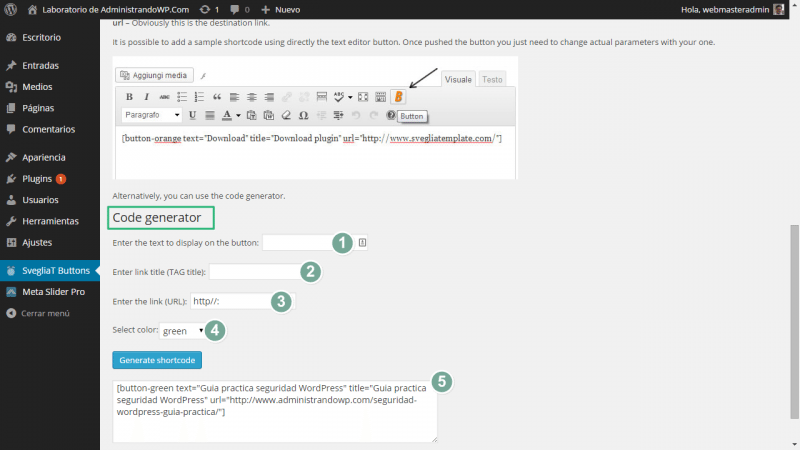Image resolution: width=800 pixels, height=450 pixels.
Task: Click the align right icon
Action: 269,96
